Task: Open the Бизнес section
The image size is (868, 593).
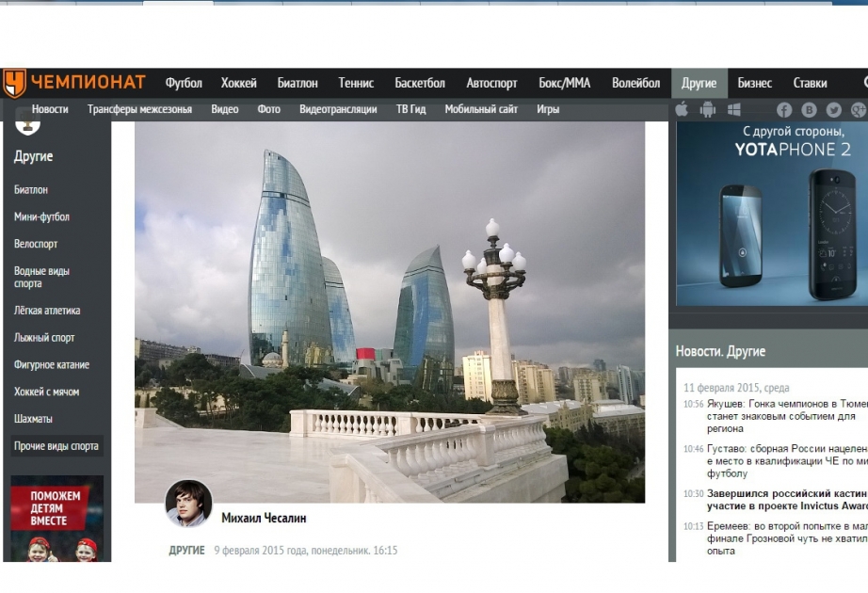Action: (x=754, y=83)
